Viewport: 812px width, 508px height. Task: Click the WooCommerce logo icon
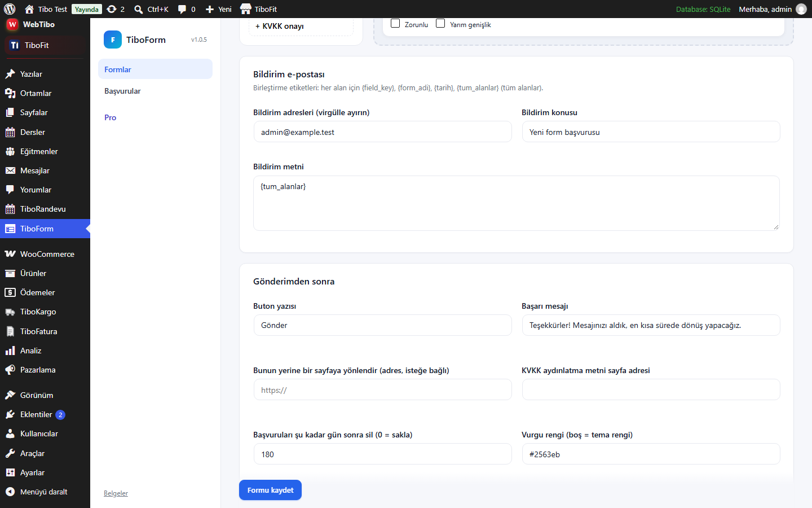[10, 254]
